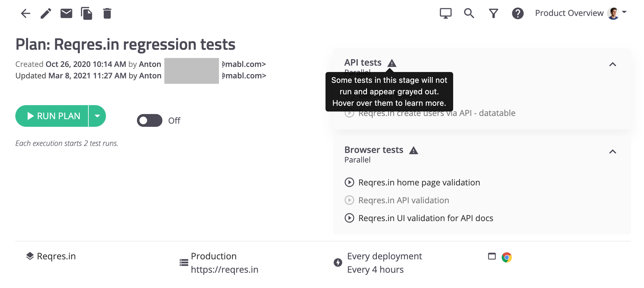Click the browser window device icon
Screen dimensions: 644x288
tap(492, 256)
